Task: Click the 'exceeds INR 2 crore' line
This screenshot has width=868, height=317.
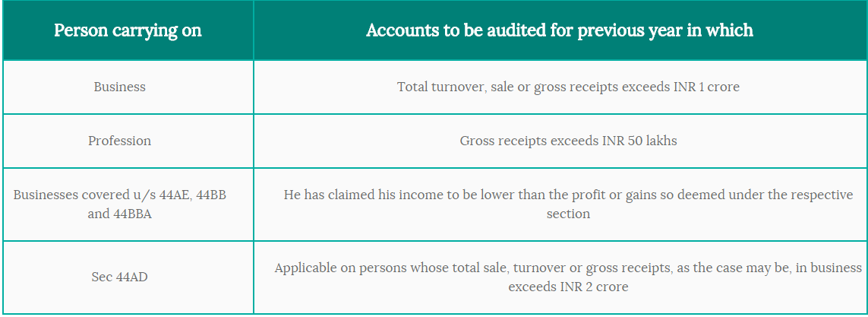Action: (x=568, y=287)
